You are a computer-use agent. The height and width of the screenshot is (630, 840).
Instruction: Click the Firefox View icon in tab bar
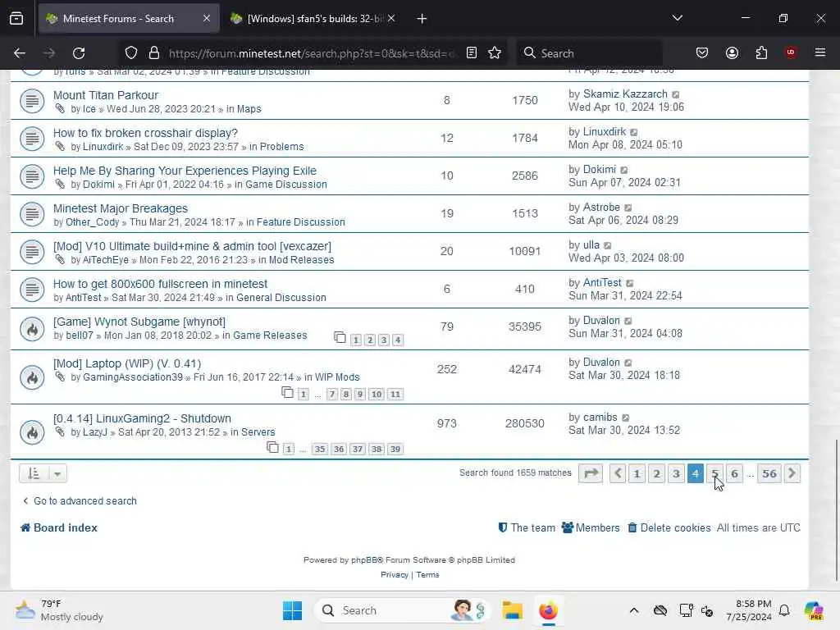pyautogui.click(x=16, y=19)
